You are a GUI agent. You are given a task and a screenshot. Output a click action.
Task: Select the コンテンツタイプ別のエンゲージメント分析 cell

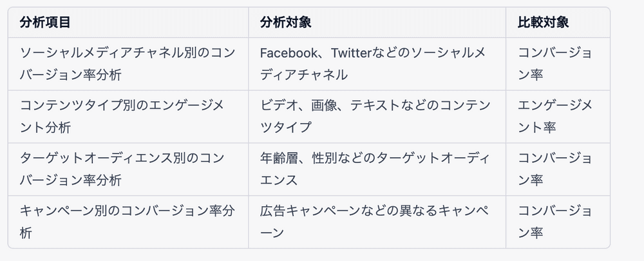[x=122, y=116]
